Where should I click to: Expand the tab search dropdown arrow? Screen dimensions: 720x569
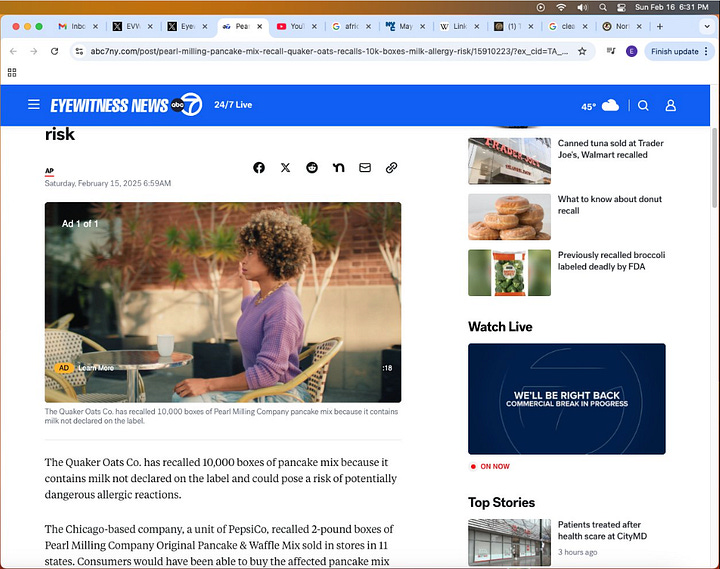click(x=707, y=27)
